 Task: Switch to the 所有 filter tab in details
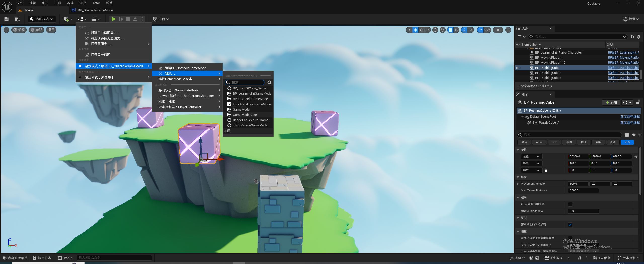pyautogui.click(x=627, y=142)
